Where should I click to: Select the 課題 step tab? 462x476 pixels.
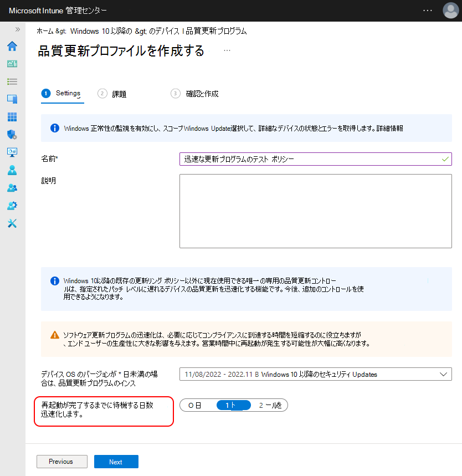(112, 94)
